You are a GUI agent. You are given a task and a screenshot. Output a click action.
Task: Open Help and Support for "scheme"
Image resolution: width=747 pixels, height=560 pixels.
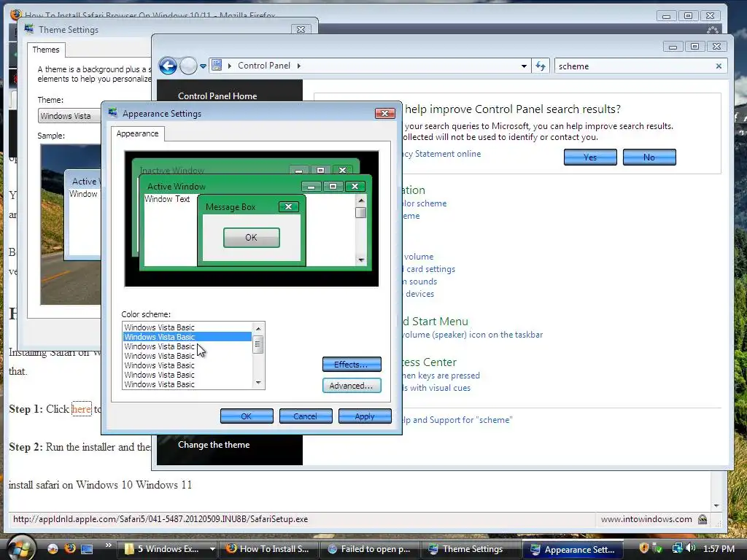click(458, 420)
